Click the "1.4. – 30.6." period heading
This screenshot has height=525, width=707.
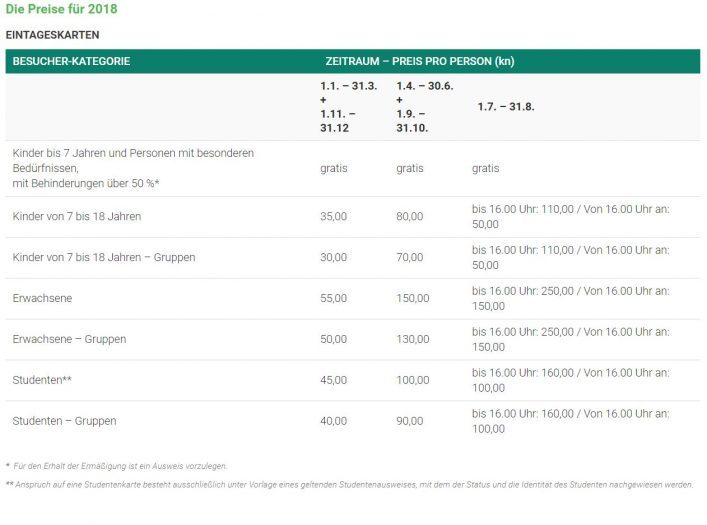point(424,86)
